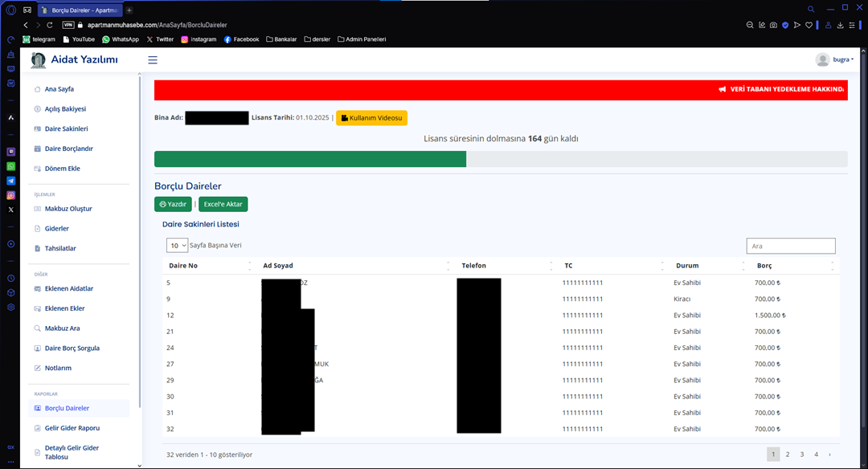
Task: Open the bugra user account dropdown
Action: coord(834,60)
